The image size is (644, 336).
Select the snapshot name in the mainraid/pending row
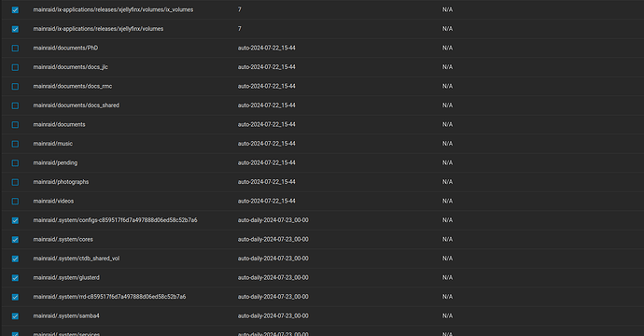267,162
